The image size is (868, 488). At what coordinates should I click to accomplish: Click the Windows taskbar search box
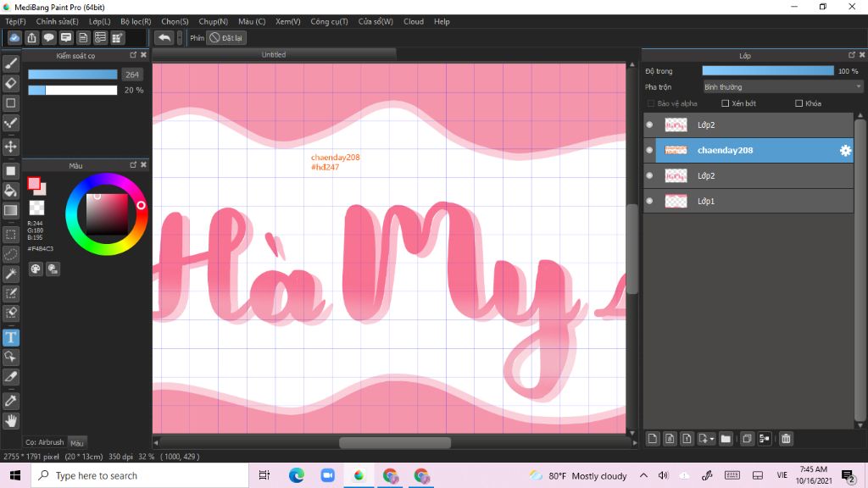coord(141,475)
